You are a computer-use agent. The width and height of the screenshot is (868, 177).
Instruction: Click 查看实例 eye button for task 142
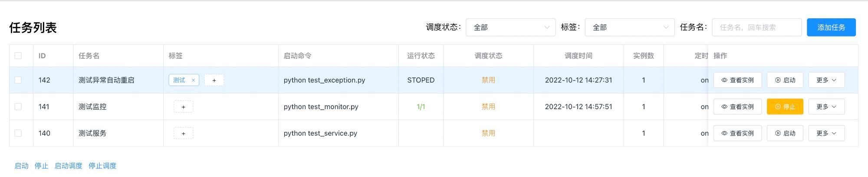[737, 80]
